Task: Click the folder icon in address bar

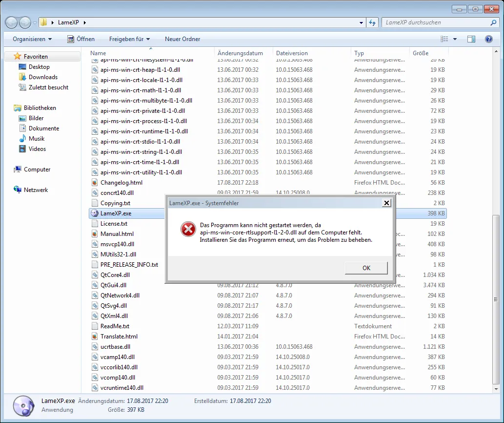Action: tap(43, 22)
